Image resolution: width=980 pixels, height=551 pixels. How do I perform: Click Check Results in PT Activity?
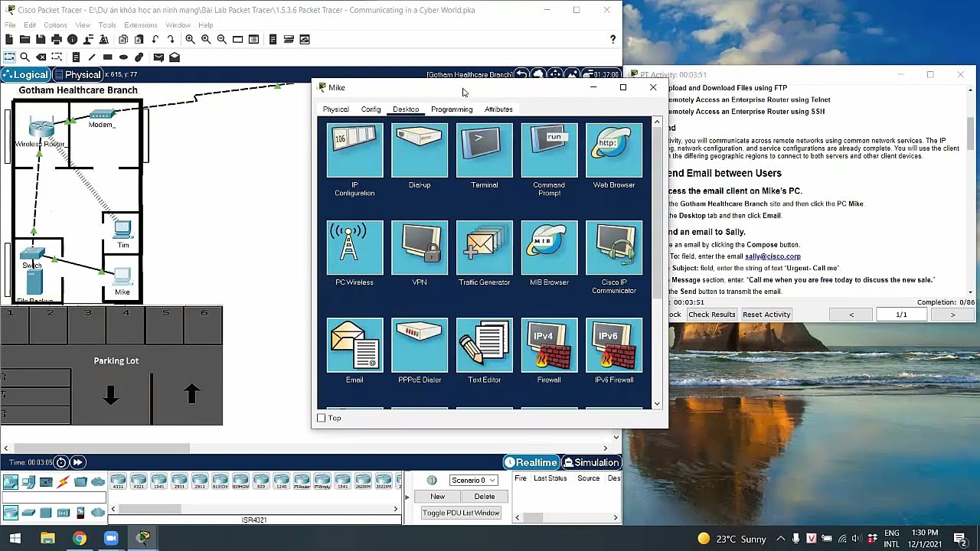point(711,315)
